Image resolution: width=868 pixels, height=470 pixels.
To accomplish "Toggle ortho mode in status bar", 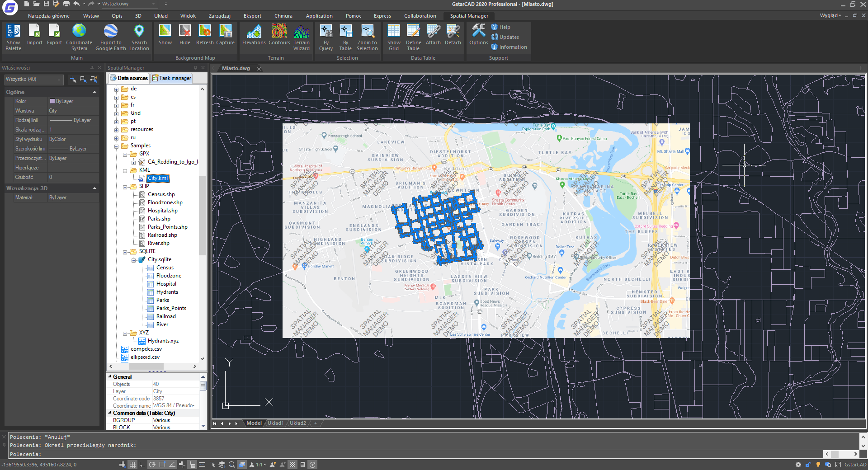I will tap(142, 465).
